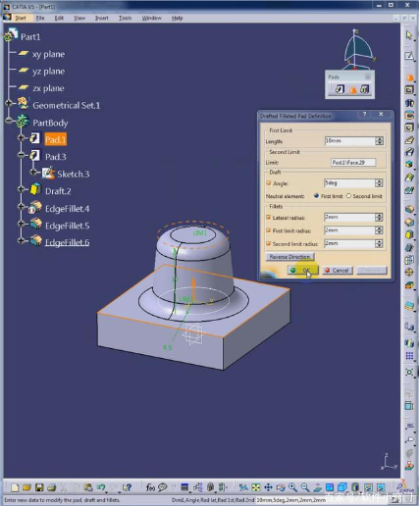Viewport: 420px width, 506px height.
Task: Toggle the First limit radius checkbox
Action: (x=269, y=230)
